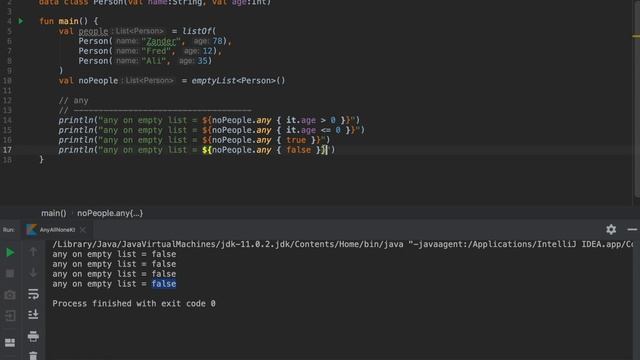Click 'true' in the line 16 lambda
The image size is (640, 360).
point(296,140)
